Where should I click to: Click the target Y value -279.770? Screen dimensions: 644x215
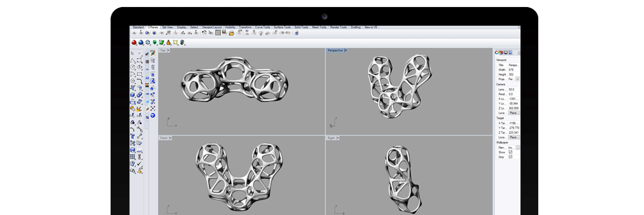click(x=514, y=128)
